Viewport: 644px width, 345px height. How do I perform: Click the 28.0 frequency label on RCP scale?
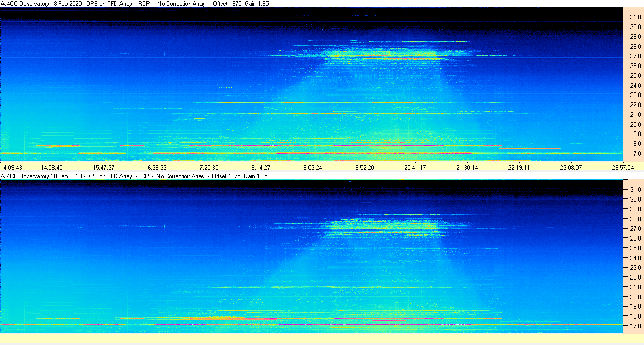coord(636,47)
